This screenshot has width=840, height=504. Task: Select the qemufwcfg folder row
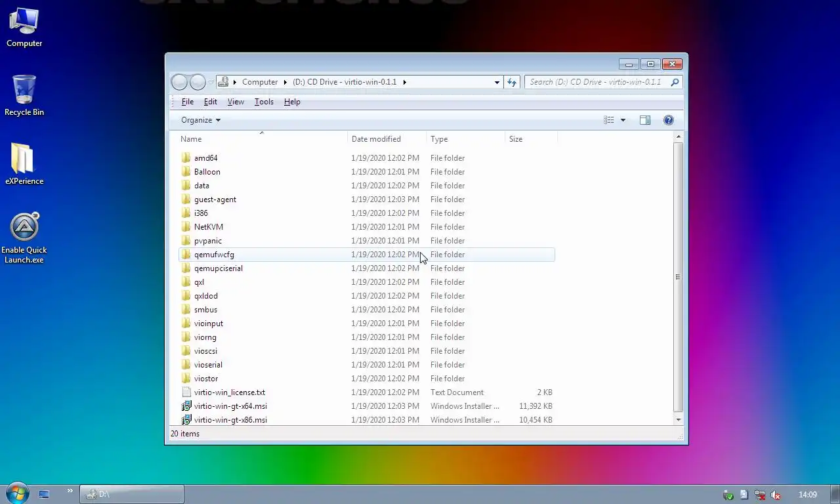367,255
